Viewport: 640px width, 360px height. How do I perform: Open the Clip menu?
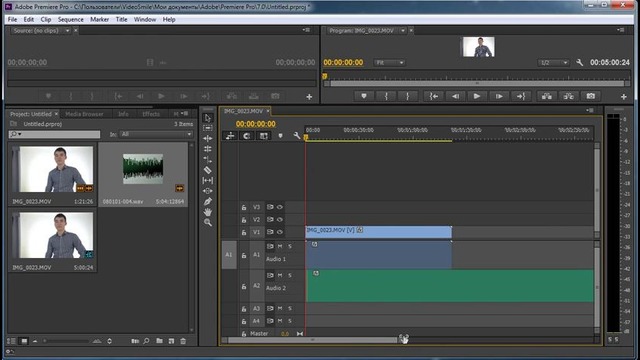pos(46,19)
